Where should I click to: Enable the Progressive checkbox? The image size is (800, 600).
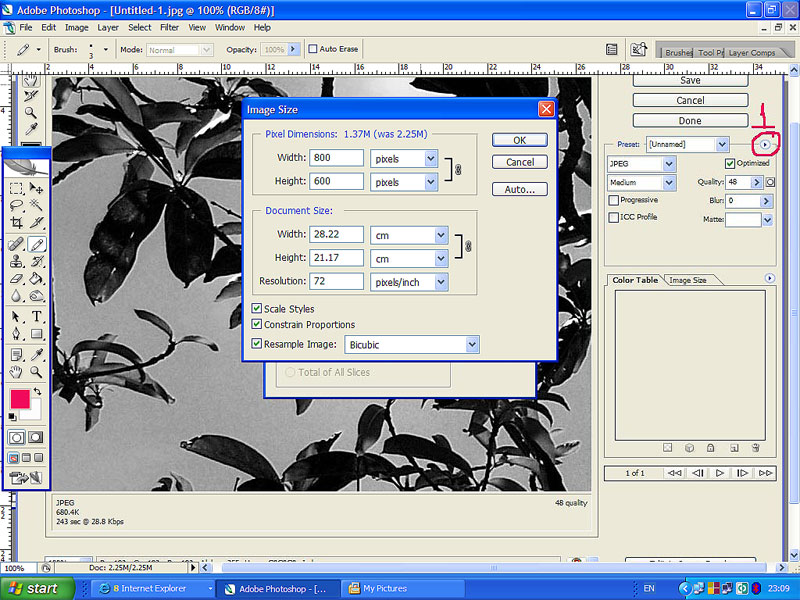[x=613, y=200]
